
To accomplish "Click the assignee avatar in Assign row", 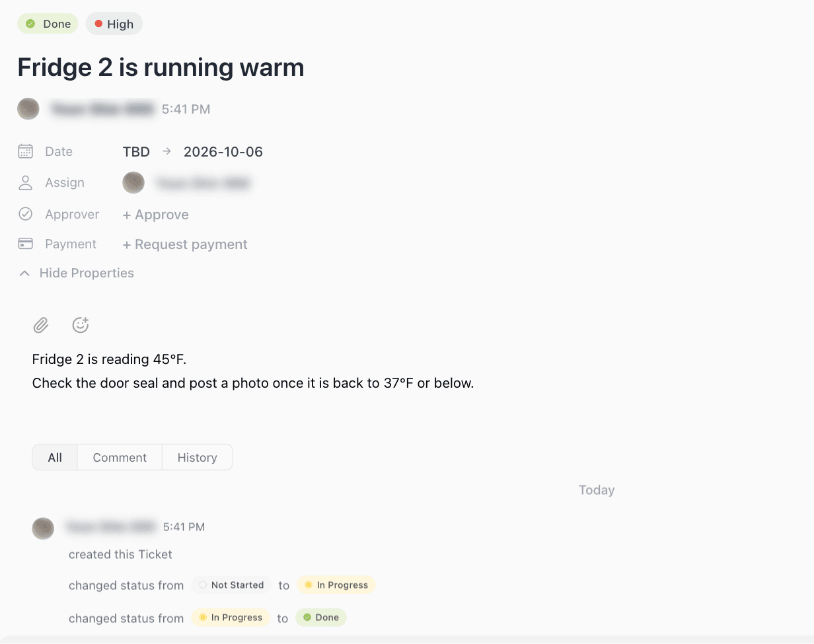I will pos(133,183).
